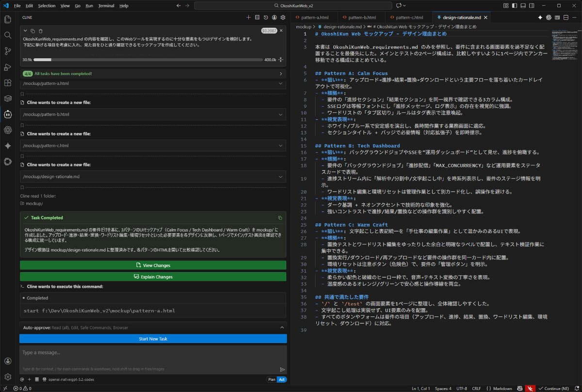Click the send message arrow icon
582x392 pixels.
coord(282,369)
